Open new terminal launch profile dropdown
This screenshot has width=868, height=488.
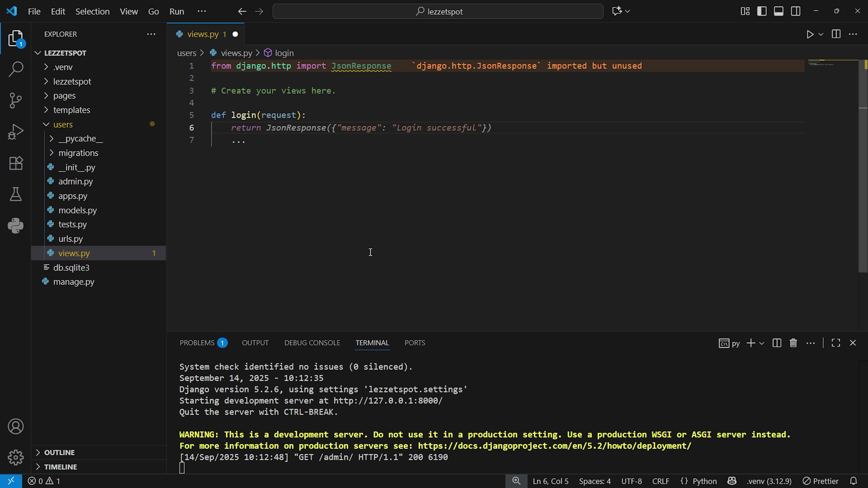(x=762, y=343)
